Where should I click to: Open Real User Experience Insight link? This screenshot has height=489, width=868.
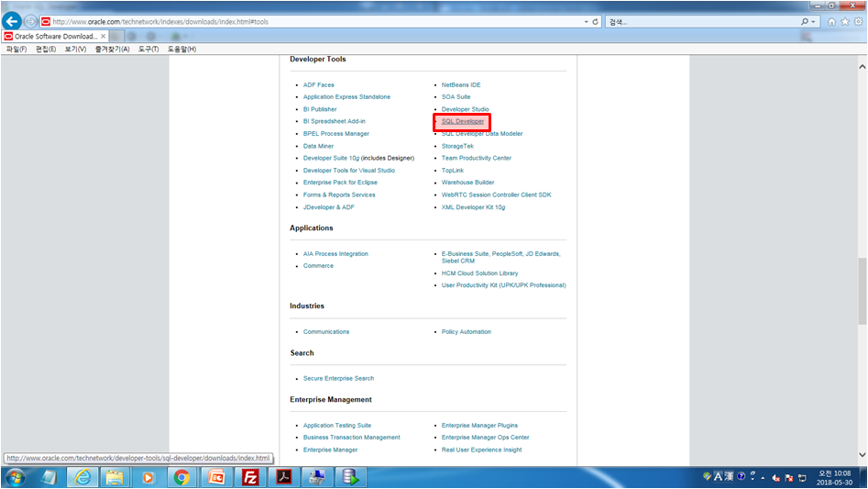pos(481,450)
